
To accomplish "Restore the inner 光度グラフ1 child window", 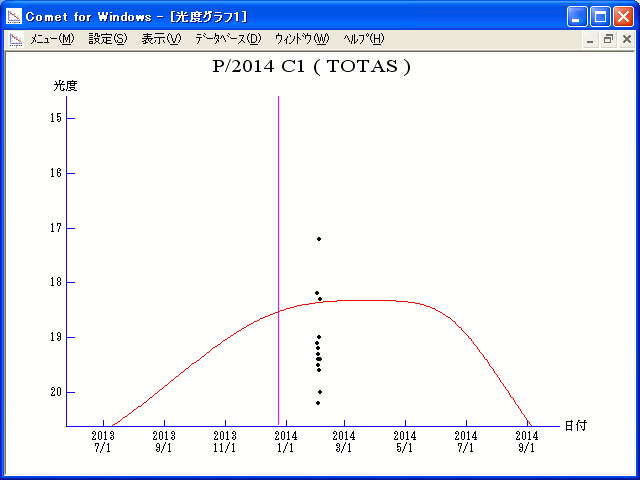I will tap(608, 40).
